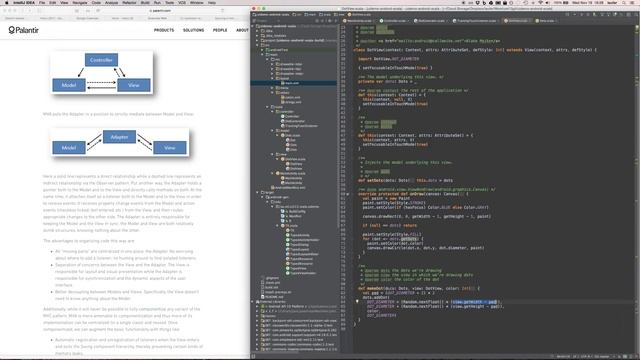Open the SOLUTIONS link on the Palantir site
This screenshot has width=640, height=360.
point(193,30)
